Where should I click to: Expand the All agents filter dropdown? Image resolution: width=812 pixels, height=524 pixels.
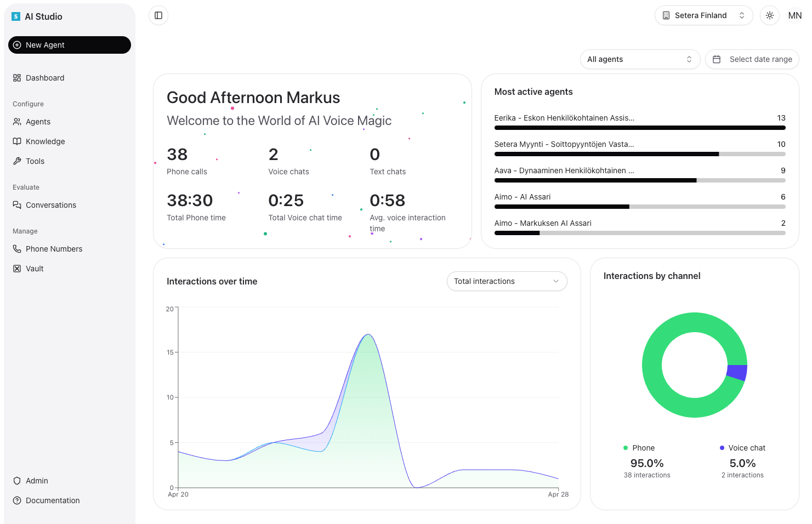tap(639, 59)
